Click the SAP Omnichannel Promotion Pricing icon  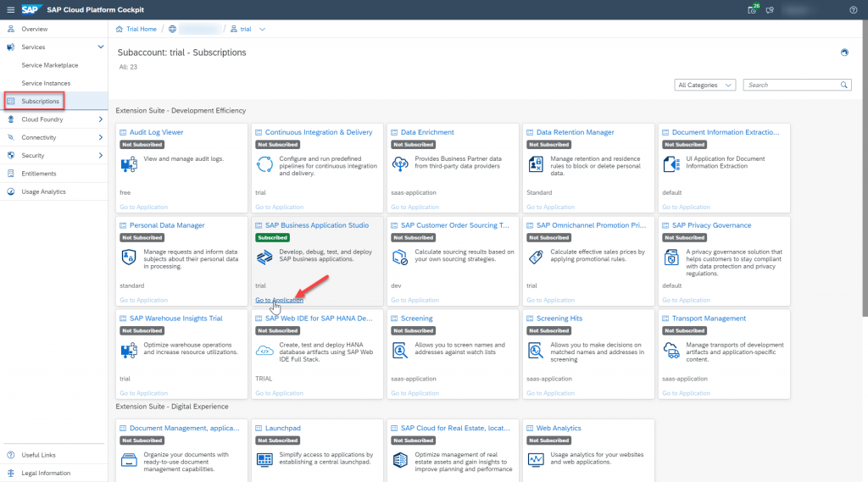coord(536,258)
